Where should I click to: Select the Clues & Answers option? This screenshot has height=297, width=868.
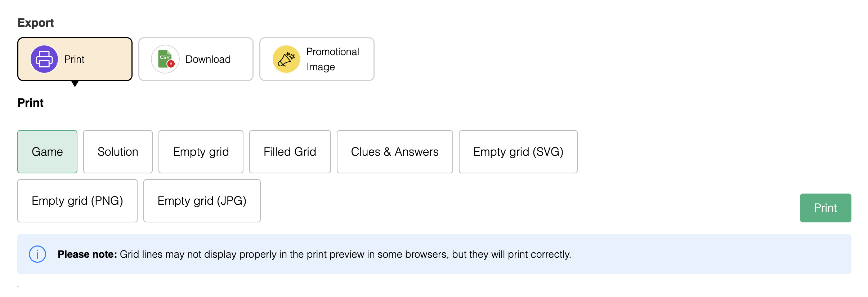395,152
